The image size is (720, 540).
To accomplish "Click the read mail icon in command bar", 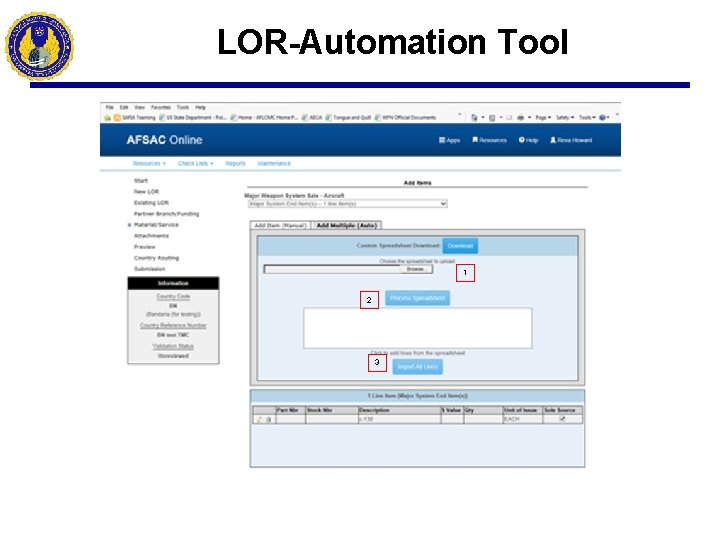I will tap(509, 118).
